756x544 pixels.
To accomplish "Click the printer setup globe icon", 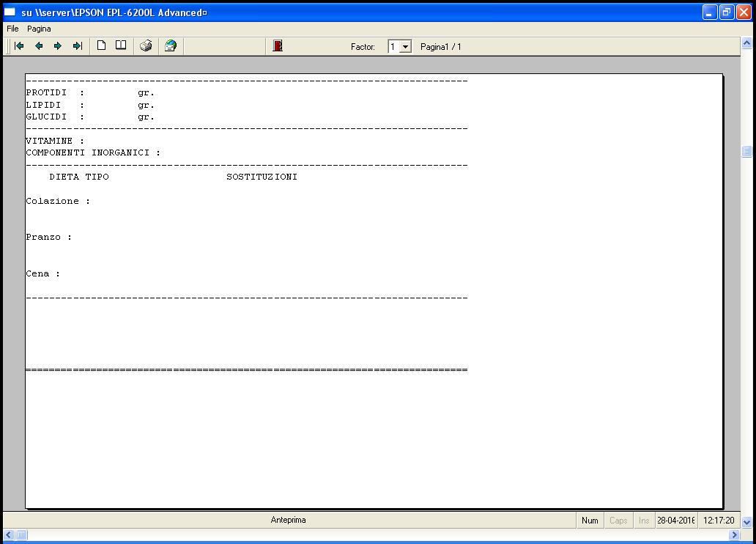I will 170,46.
